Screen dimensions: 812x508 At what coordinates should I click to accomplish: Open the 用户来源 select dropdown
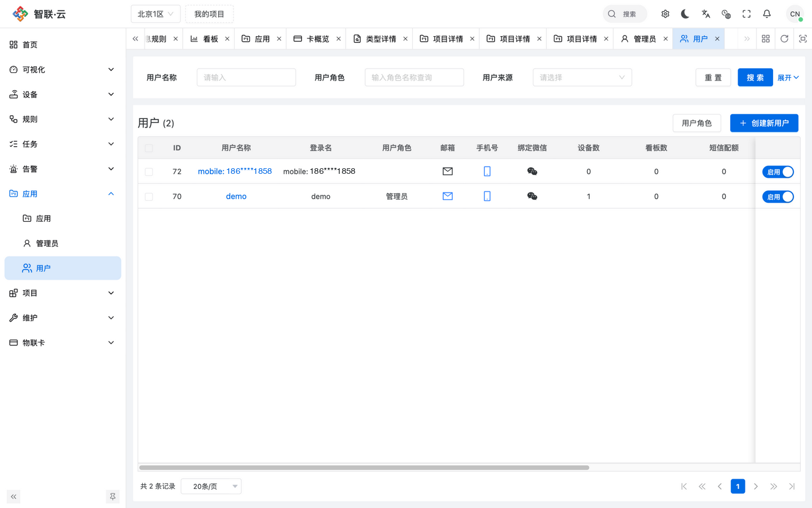(x=582, y=77)
